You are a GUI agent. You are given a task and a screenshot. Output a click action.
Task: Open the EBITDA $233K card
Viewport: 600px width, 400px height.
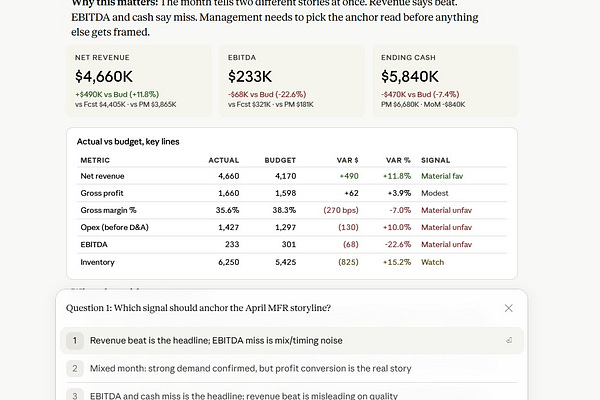coord(292,81)
